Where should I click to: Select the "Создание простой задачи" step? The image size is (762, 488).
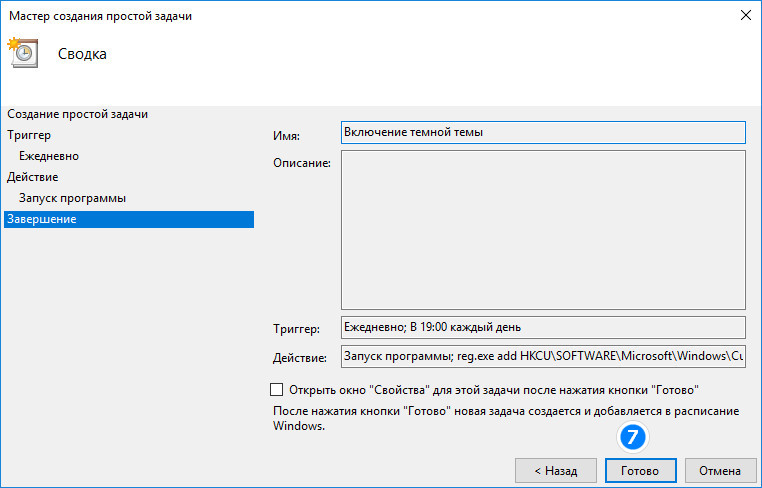(77, 114)
